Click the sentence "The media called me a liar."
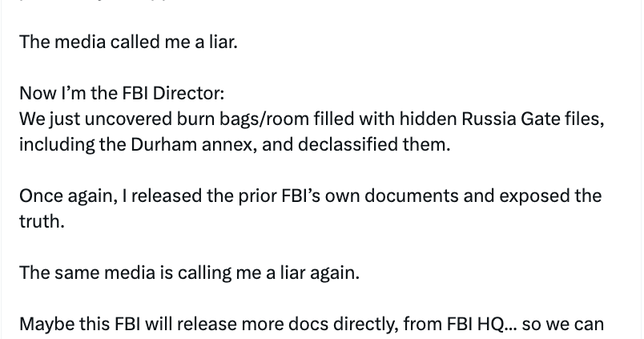644x339 pixels. (x=128, y=42)
